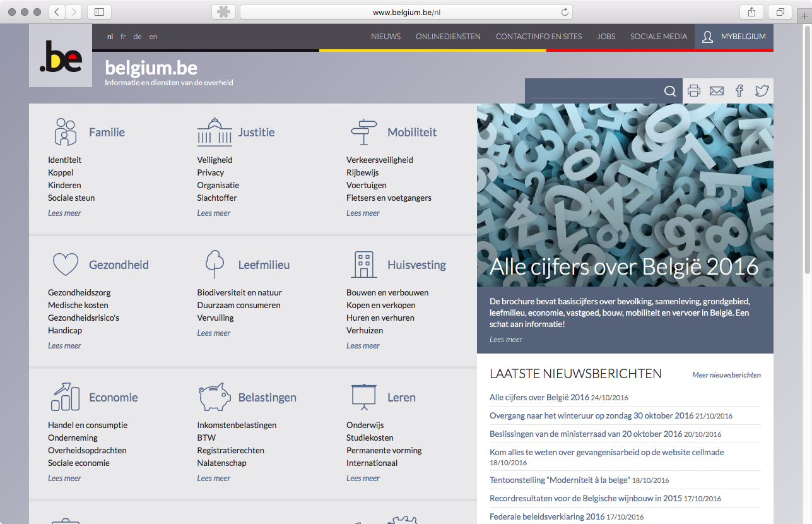This screenshot has height=524, width=812.
Task: Click the numbers banner image
Action: 625,195
